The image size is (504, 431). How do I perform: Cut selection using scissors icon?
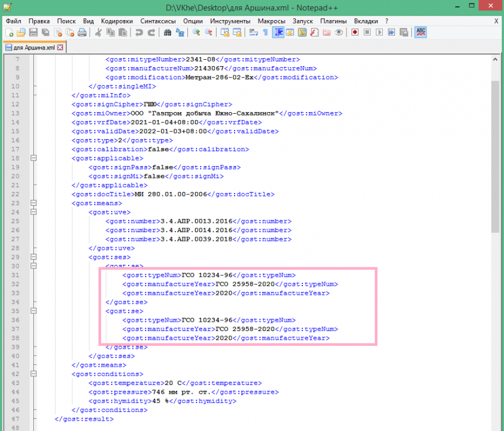(98, 32)
